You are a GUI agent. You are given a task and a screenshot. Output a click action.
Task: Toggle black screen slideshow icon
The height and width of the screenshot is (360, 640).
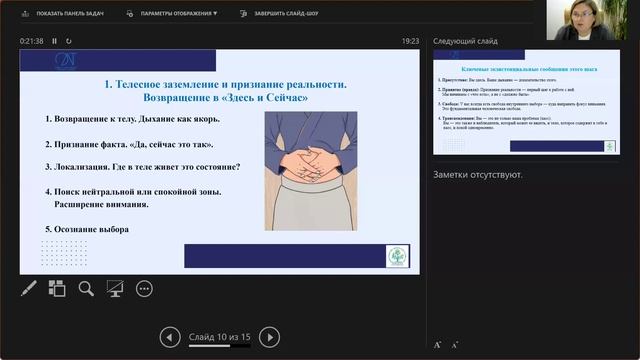[x=115, y=289]
